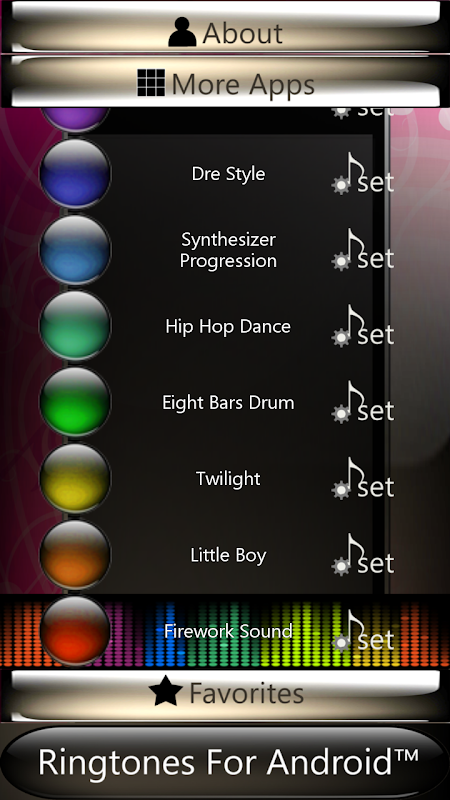Open the About button
This screenshot has height=800, width=450.
pyautogui.click(x=225, y=28)
